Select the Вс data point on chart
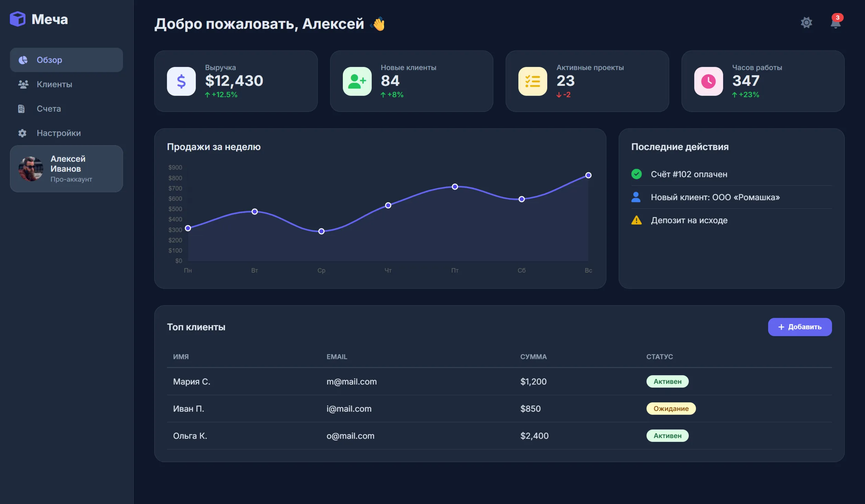 pyautogui.click(x=588, y=175)
